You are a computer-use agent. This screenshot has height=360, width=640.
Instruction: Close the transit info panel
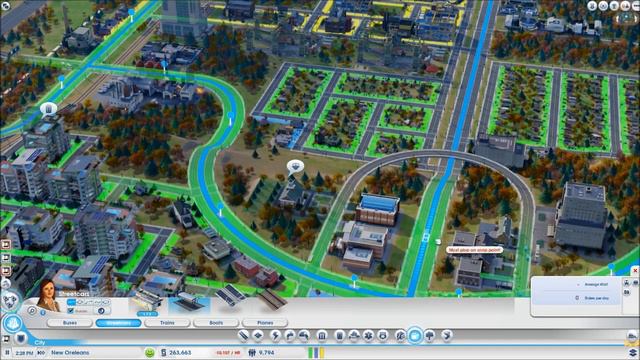pyautogui.click(x=635, y=271)
